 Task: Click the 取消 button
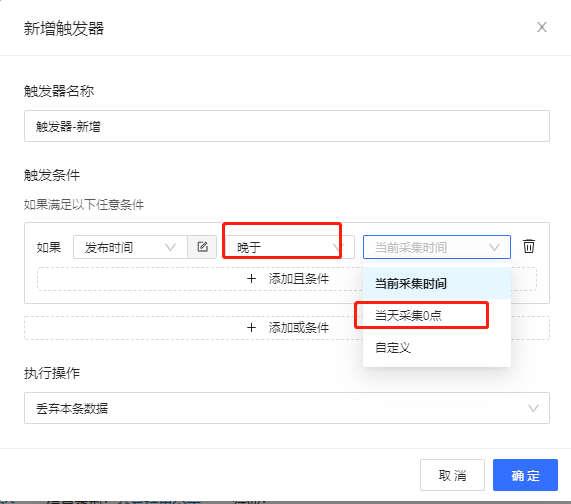click(x=452, y=475)
